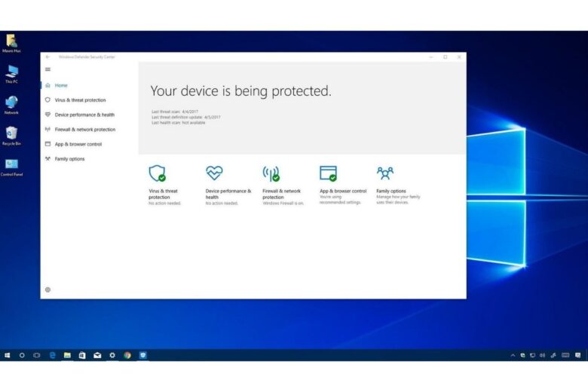
Task: Open Microsoft Store from taskbar
Action: (82, 355)
